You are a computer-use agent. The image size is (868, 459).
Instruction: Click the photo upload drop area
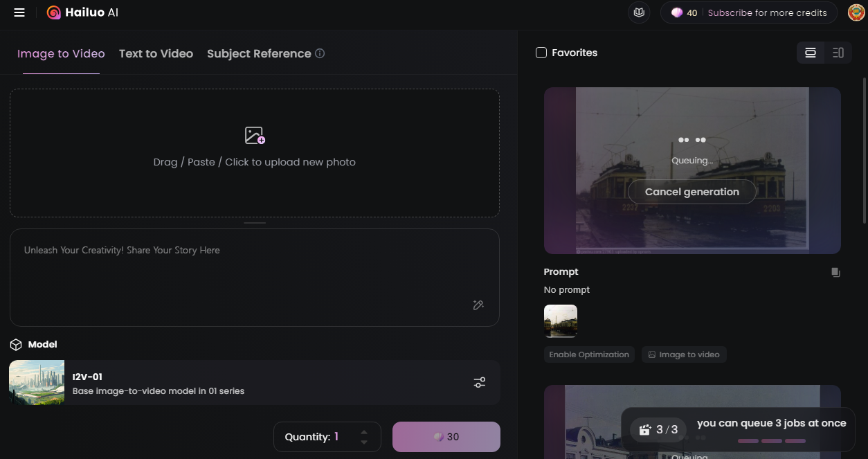point(255,153)
